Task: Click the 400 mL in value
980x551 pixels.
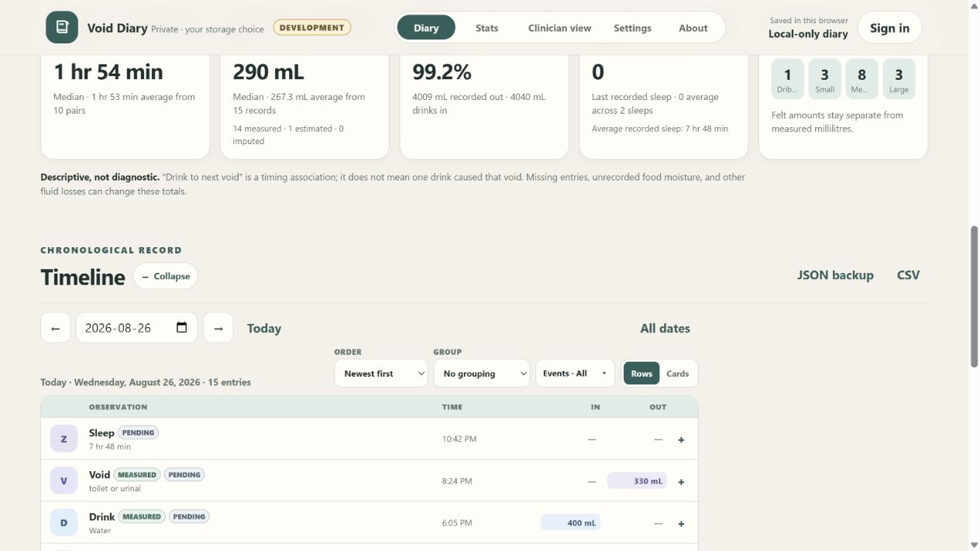Action: click(570, 522)
